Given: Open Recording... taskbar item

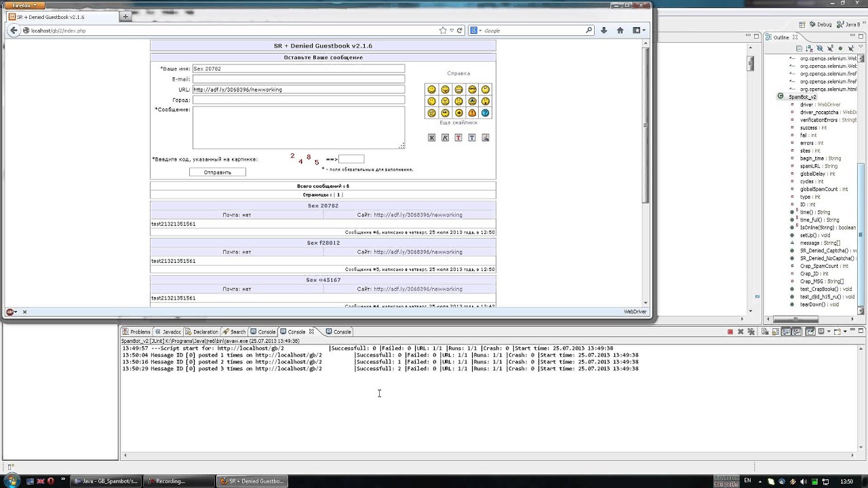Looking at the screenshot, I should [179, 481].
